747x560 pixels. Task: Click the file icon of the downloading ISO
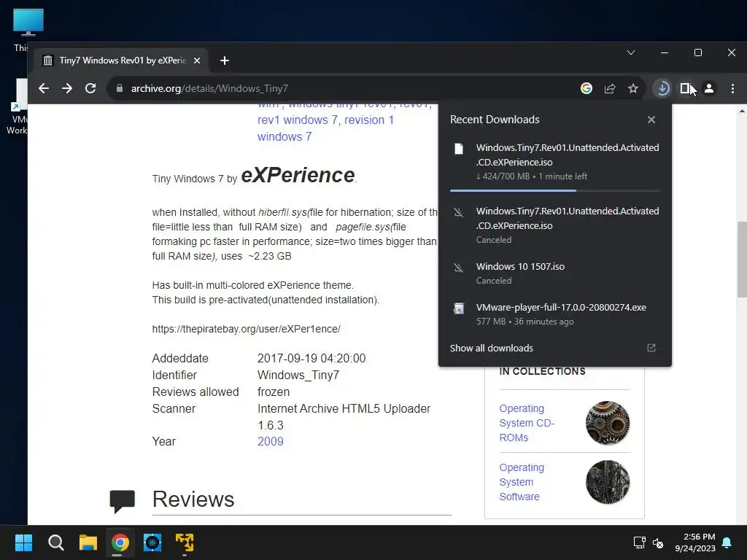click(458, 149)
